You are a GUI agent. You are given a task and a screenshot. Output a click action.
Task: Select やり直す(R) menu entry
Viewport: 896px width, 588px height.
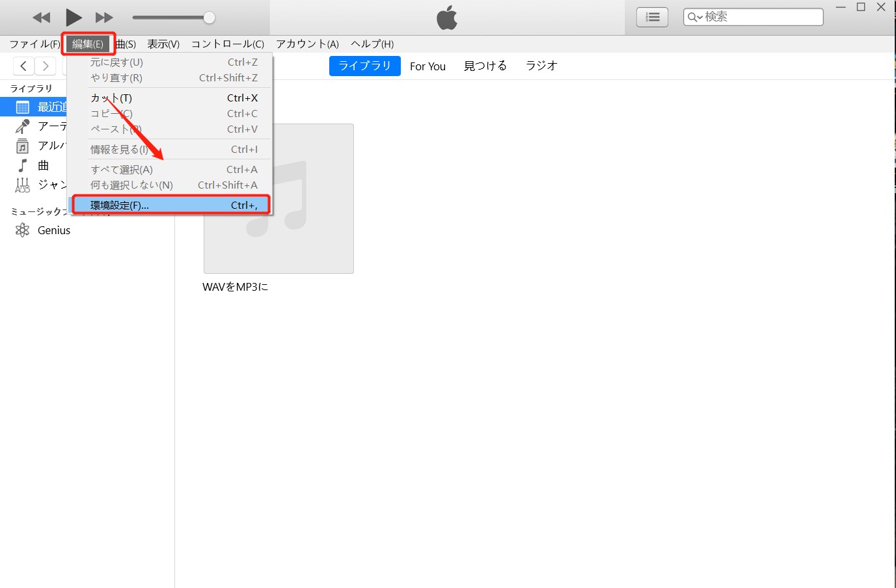170,77
